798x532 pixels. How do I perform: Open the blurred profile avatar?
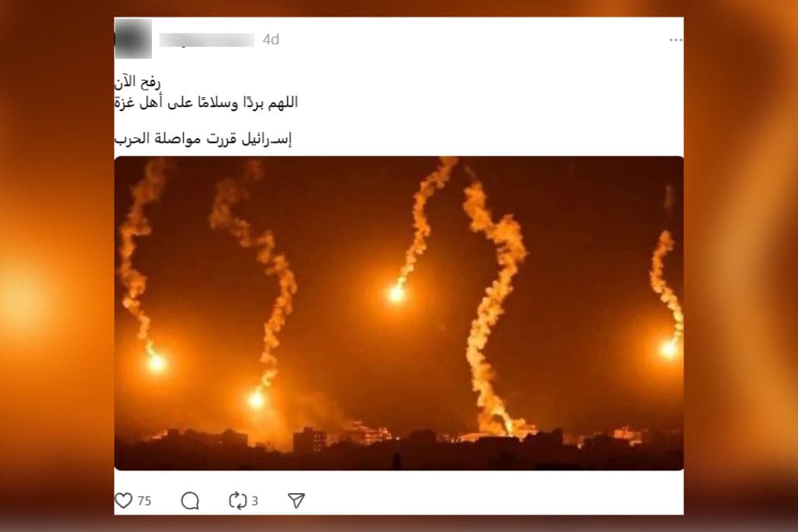133,40
